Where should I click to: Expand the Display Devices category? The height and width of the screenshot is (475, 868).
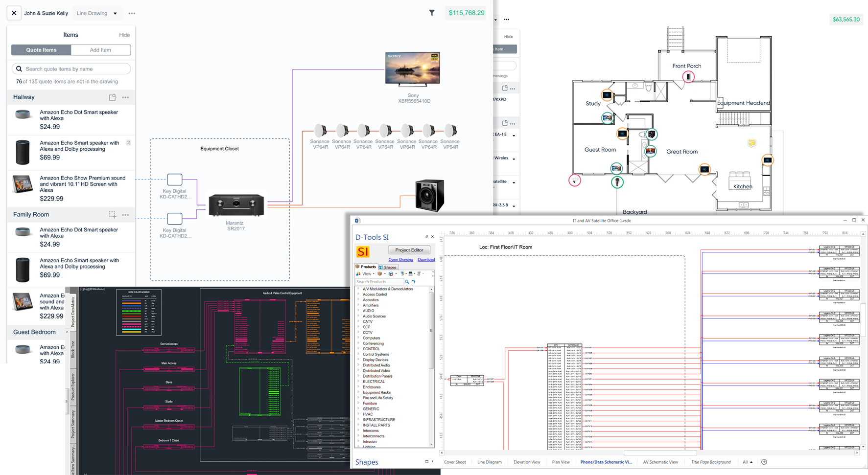[358, 360]
